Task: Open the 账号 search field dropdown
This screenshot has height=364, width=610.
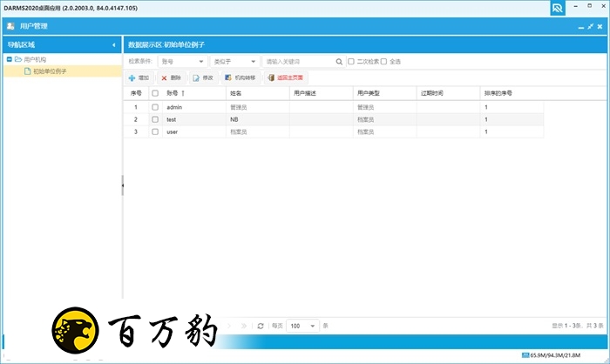Action: (x=181, y=62)
